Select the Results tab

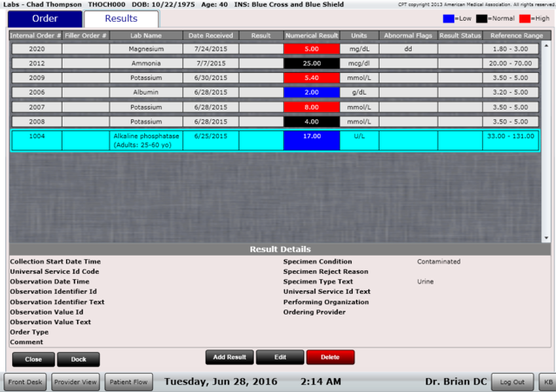coord(121,18)
